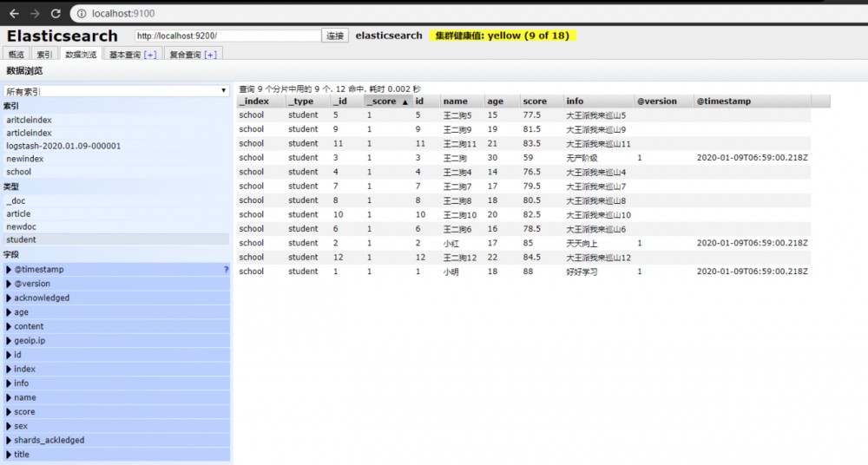The image size is (868, 465).
Task: Open the 所有索引 index dropdown
Action: click(116, 91)
